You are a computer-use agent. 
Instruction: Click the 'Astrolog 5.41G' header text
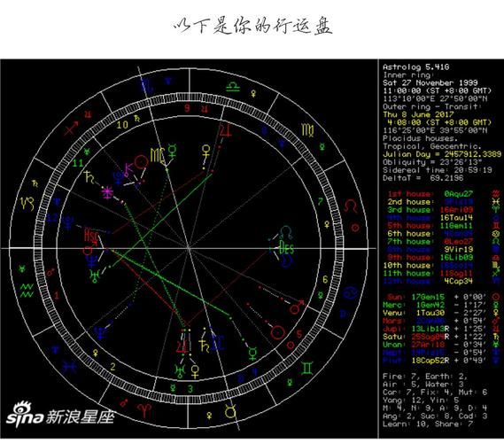pos(415,67)
